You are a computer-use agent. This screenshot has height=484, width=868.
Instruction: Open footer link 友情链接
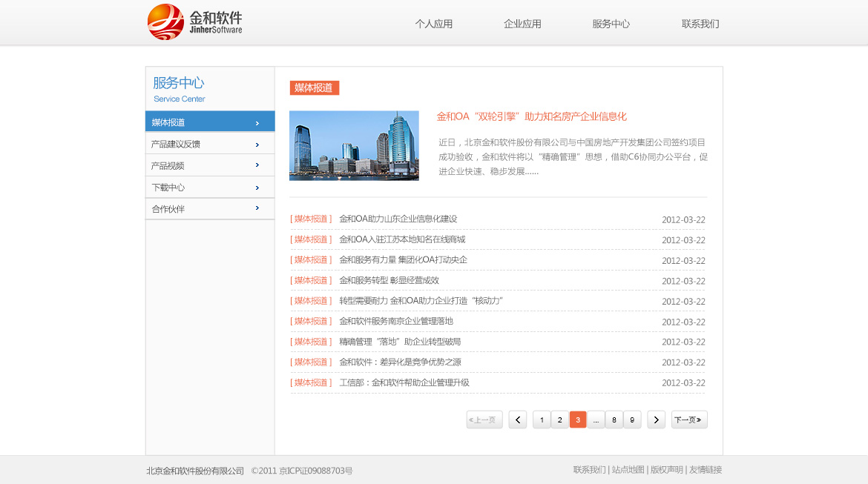pyautogui.click(x=706, y=470)
